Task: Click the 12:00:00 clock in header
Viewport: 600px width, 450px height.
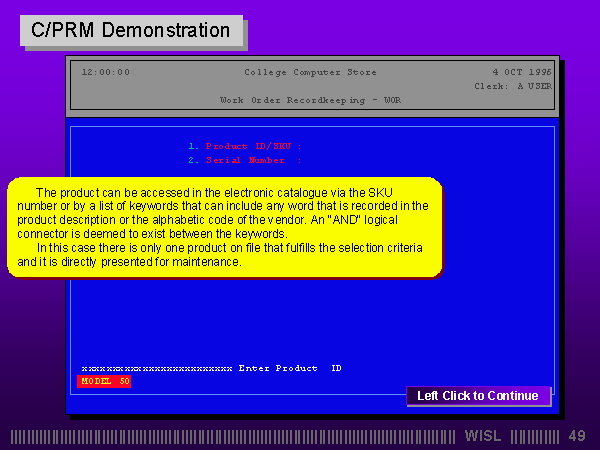Action: [105, 72]
